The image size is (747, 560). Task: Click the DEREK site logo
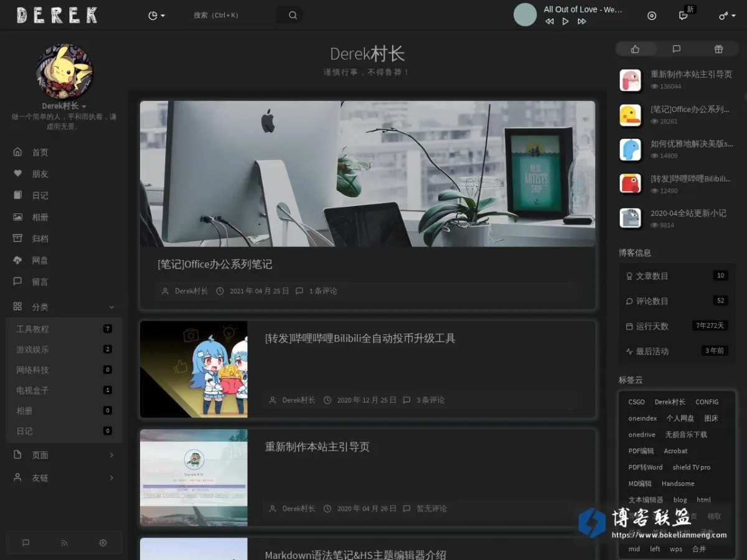[x=57, y=16]
